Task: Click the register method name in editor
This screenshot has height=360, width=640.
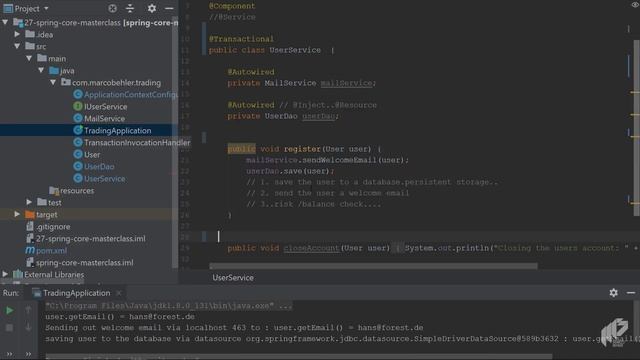Action: (x=302, y=149)
